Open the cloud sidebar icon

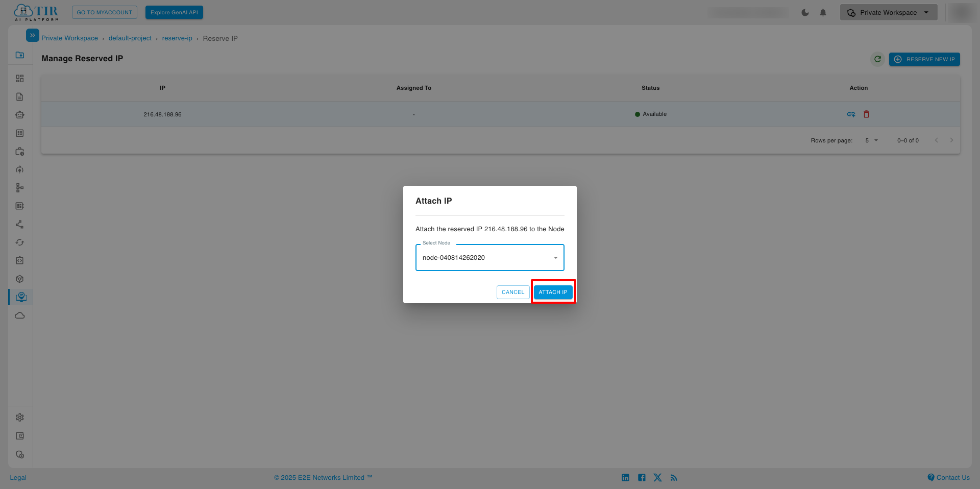click(20, 315)
